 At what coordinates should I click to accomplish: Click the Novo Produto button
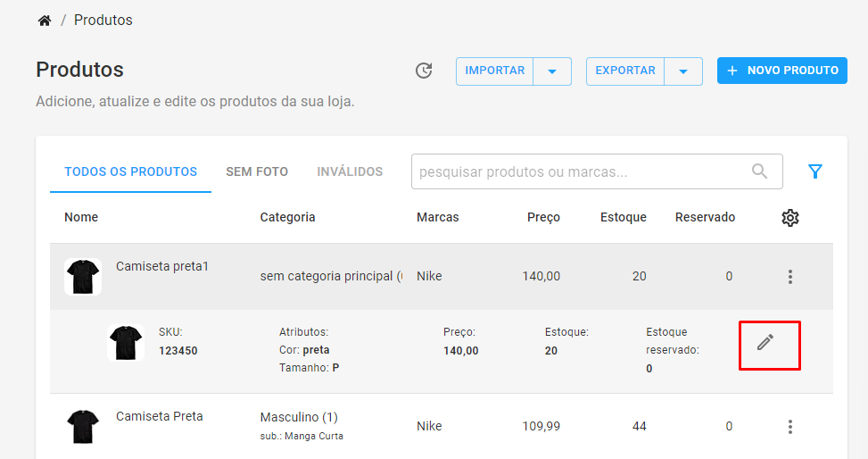tap(782, 71)
